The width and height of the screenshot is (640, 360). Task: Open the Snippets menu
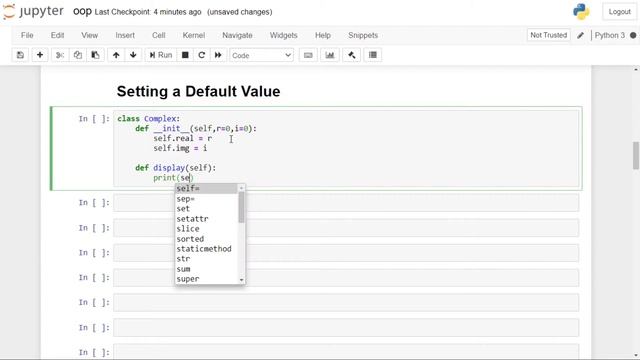pos(363,36)
